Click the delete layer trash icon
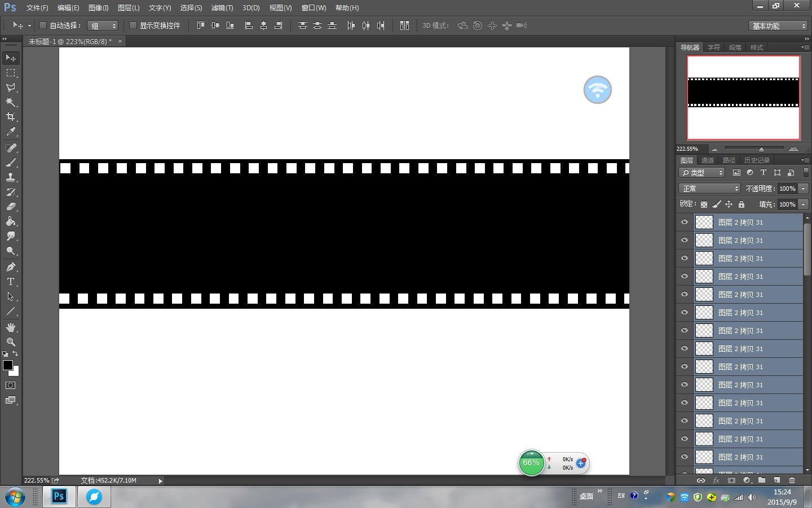 pos(792,480)
